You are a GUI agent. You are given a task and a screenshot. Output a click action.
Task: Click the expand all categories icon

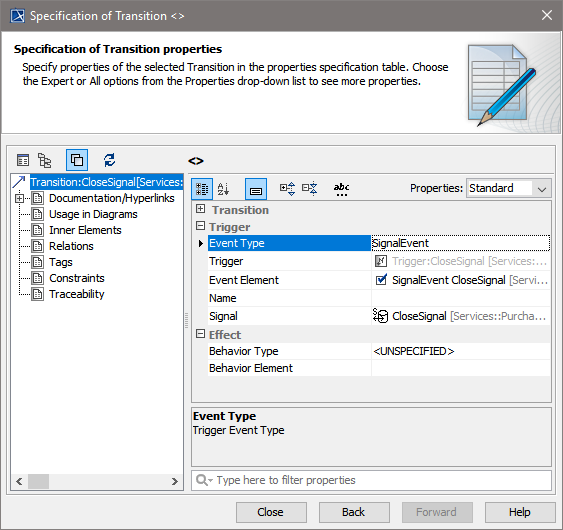[288, 189]
